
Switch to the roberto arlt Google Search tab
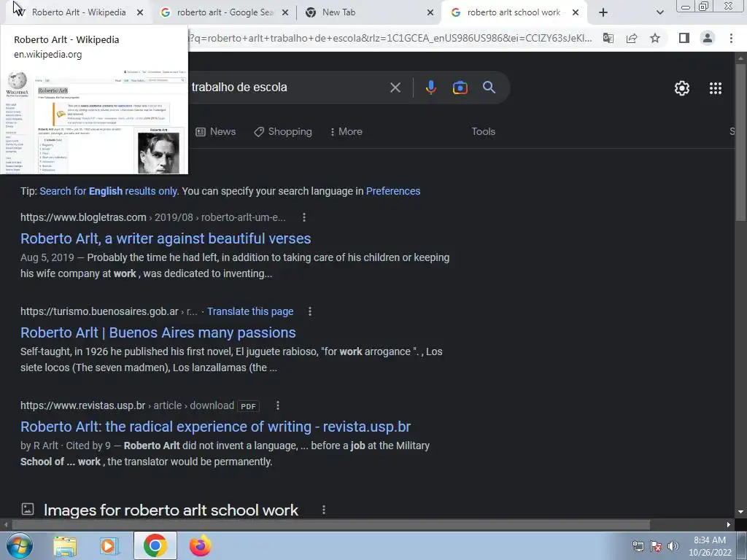point(223,12)
